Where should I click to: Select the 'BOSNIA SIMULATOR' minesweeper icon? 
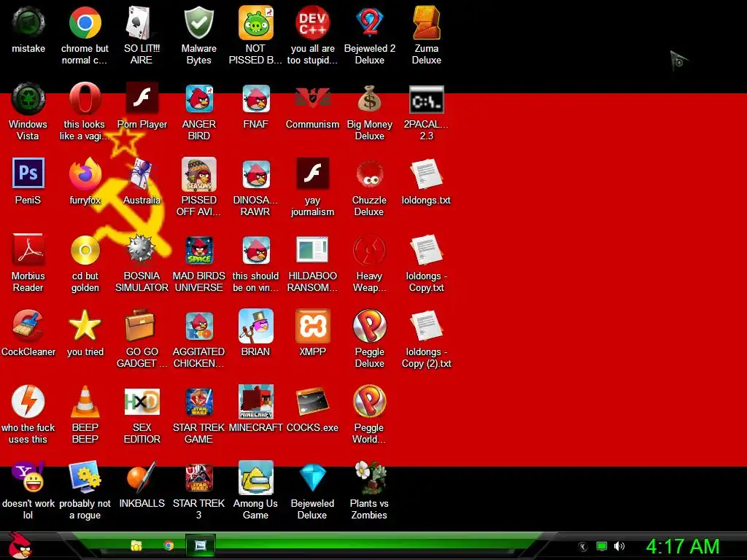142,249
